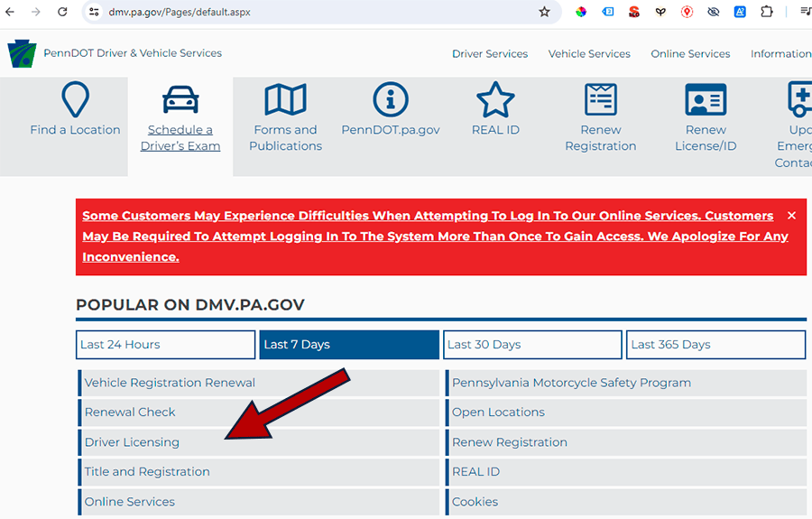Dismiss the red alert banner with X
Image resolution: width=812 pixels, height=519 pixels.
click(791, 216)
